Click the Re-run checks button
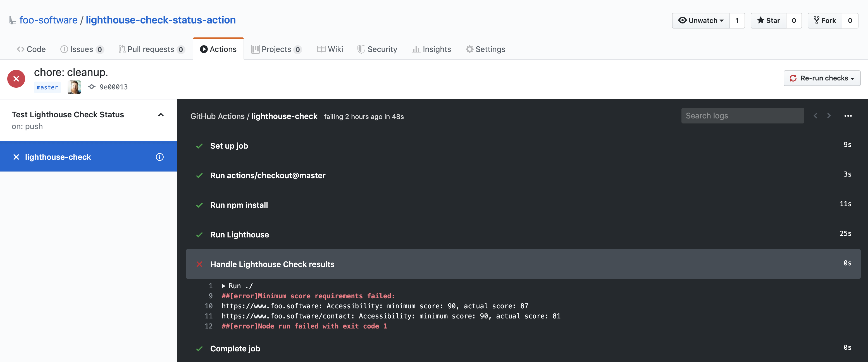Image resolution: width=868 pixels, height=362 pixels. pyautogui.click(x=822, y=78)
